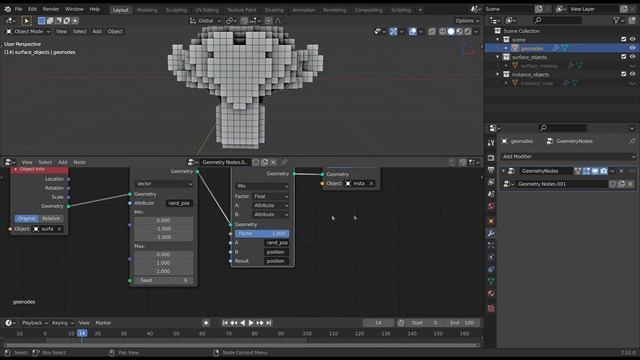Collapse the GeometryNodes modifier panel
640x360 pixels.
(x=504, y=171)
